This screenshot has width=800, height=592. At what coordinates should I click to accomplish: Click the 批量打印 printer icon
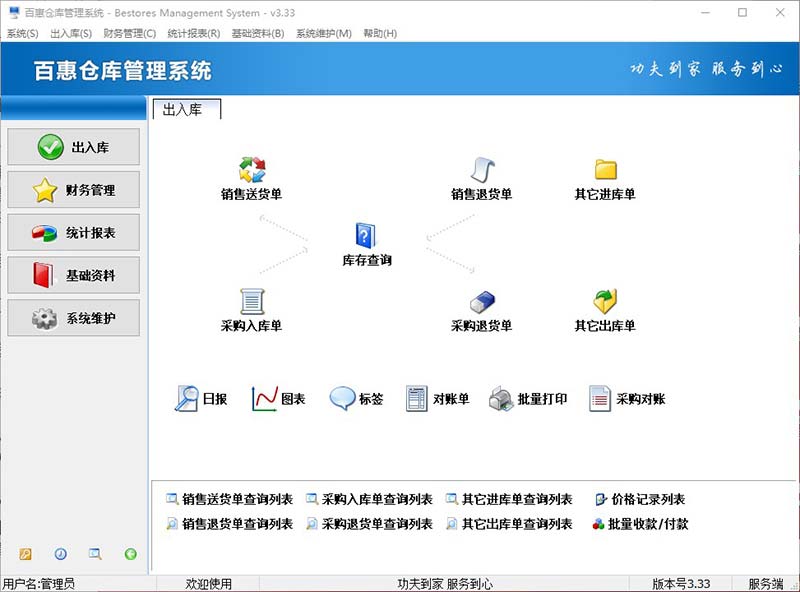[501, 399]
